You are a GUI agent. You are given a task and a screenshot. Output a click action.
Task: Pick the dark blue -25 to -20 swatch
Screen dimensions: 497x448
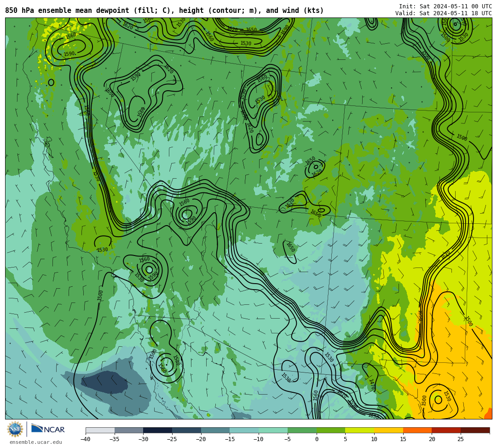pos(187,430)
